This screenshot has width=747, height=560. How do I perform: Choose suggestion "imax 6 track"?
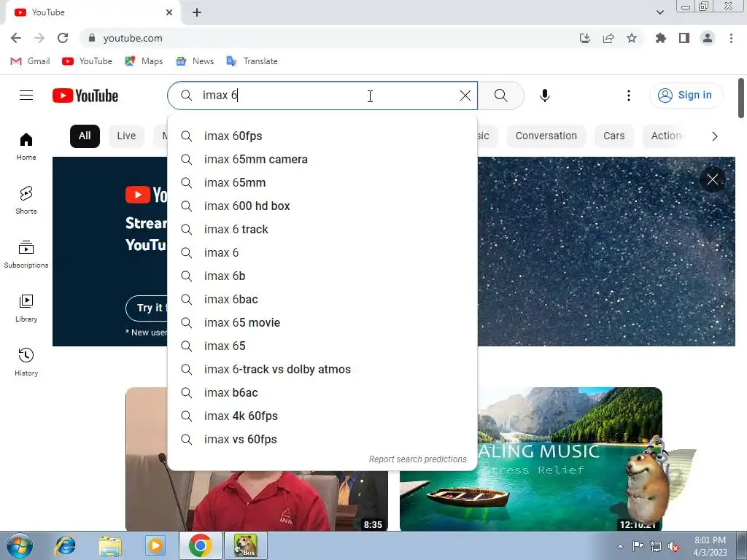[x=322, y=230]
